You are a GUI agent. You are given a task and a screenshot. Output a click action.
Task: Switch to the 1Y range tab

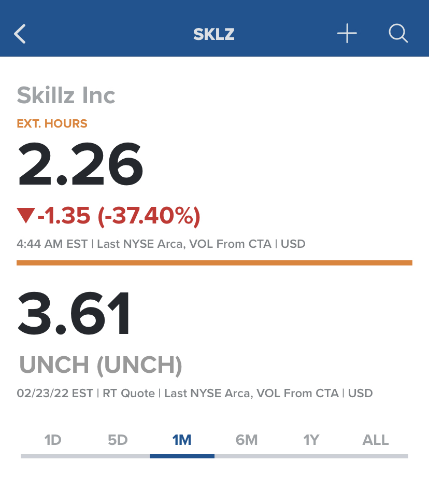coord(311,440)
